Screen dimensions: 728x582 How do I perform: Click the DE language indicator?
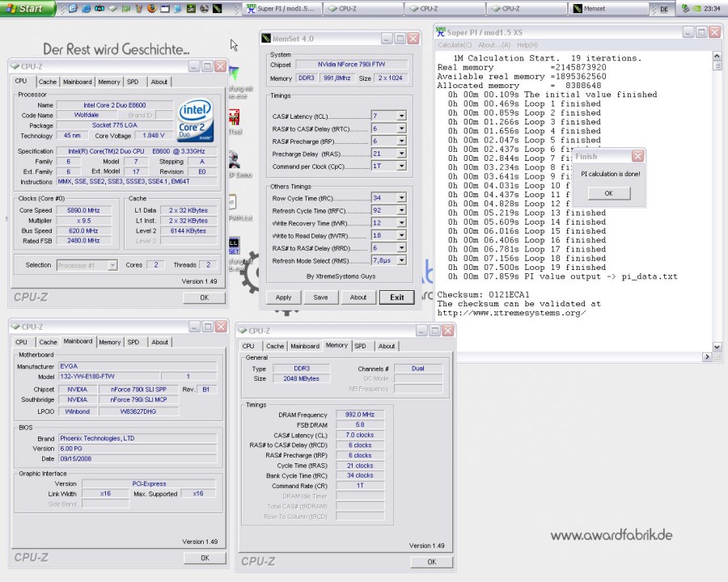pos(664,9)
